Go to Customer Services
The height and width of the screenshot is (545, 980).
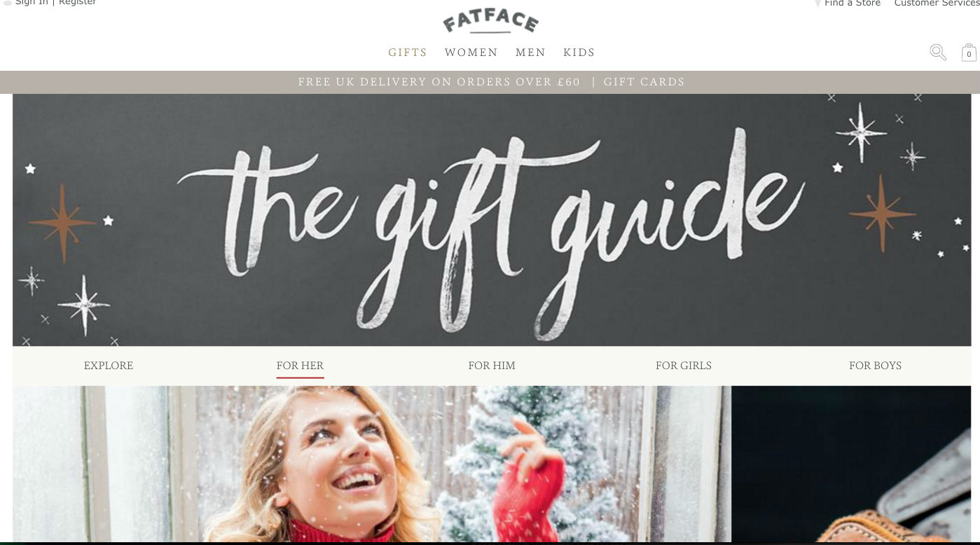coord(937,3)
